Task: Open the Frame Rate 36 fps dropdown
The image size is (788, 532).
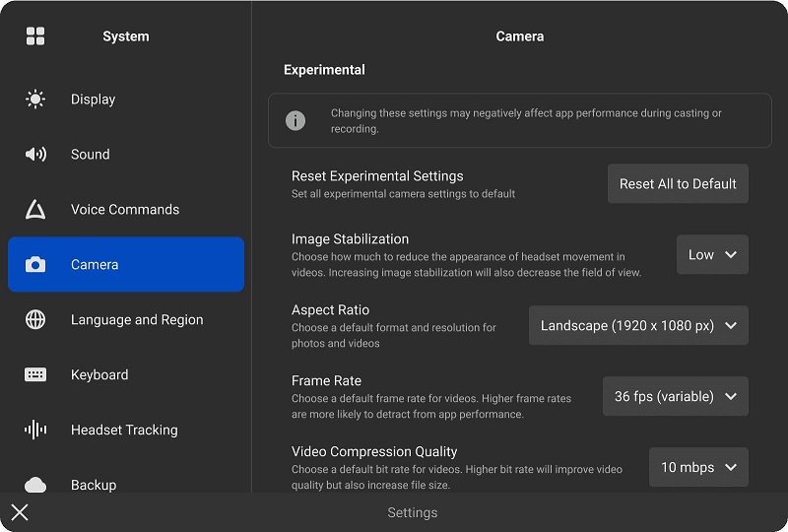Action: (675, 396)
